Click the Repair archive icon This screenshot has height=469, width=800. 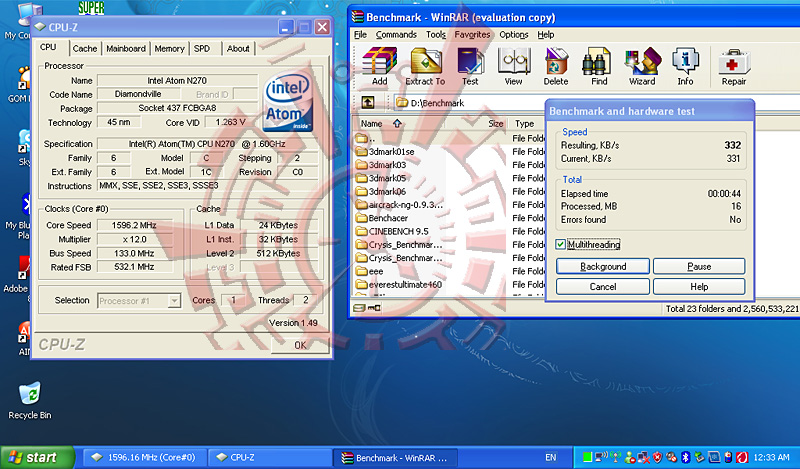pos(734,66)
